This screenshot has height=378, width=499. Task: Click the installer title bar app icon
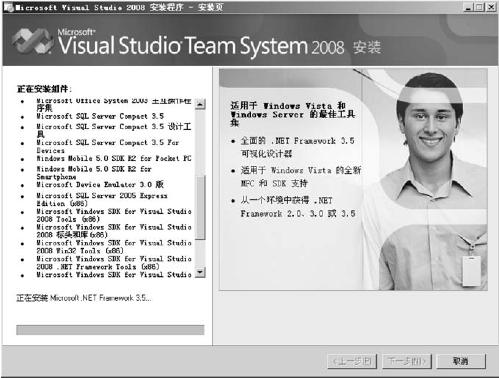coord(9,7)
